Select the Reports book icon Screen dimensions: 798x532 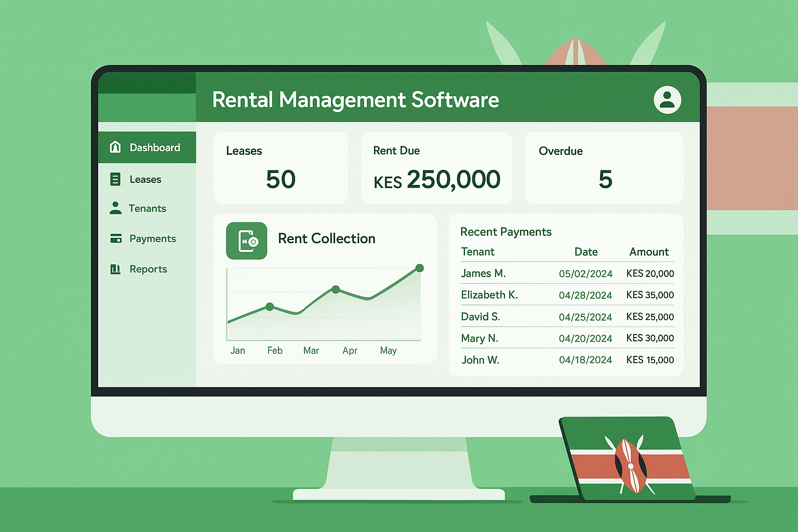coord(115,269)
